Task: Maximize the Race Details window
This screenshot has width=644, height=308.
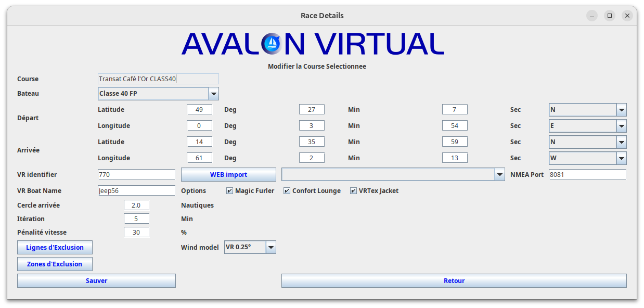Action: point(610,16)
